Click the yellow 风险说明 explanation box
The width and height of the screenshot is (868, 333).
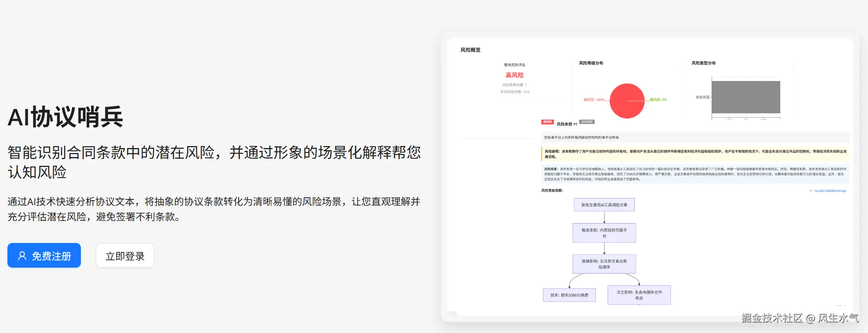coord(695,154)
